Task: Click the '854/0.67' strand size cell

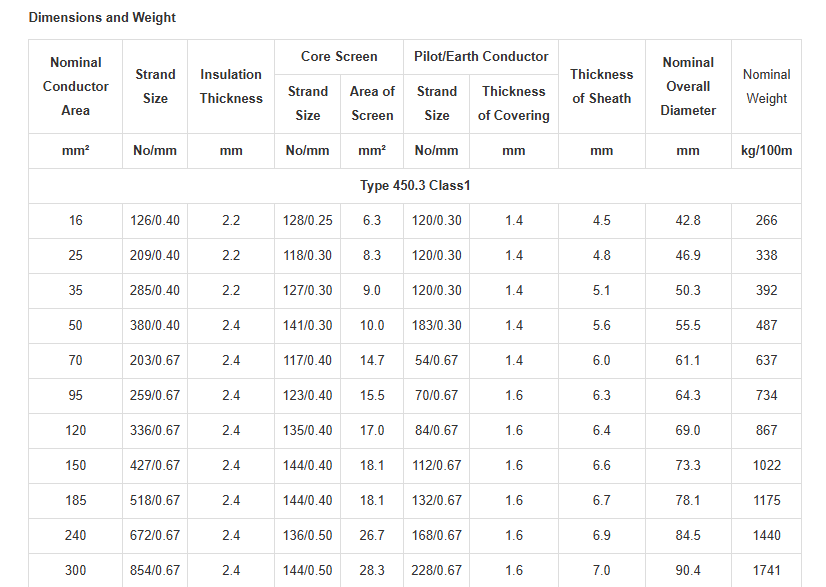Action: pos(155,571)
